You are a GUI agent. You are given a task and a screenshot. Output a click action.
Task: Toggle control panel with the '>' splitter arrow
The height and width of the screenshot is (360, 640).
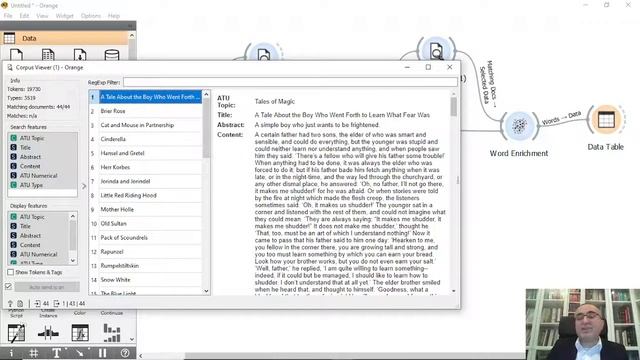click(84, 186)
